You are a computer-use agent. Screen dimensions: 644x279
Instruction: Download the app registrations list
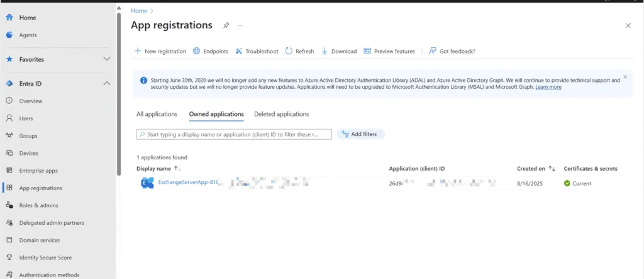[x=339, y=51]
